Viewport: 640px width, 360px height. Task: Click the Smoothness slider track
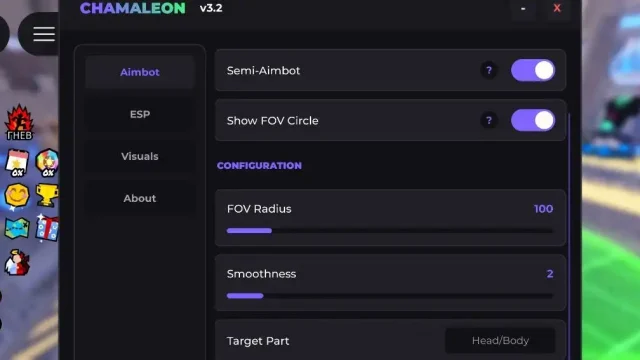pos(390,296)
